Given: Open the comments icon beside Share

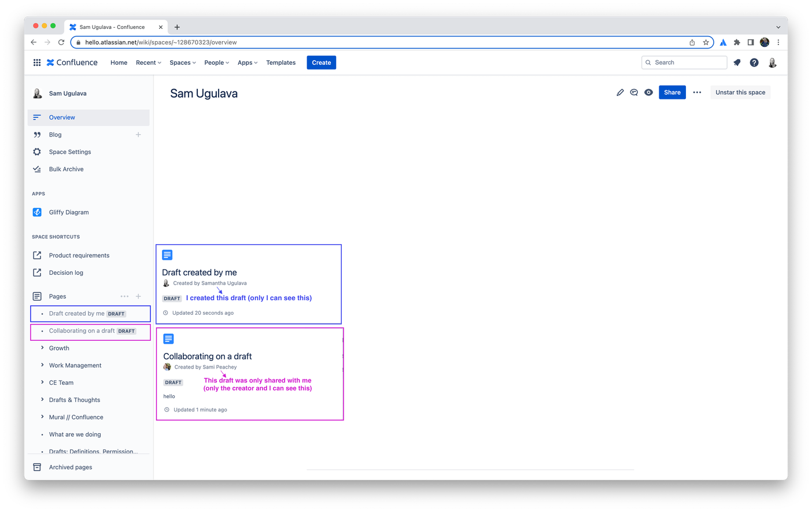Looking at the screenshot, I should click(x=634, y=93).
